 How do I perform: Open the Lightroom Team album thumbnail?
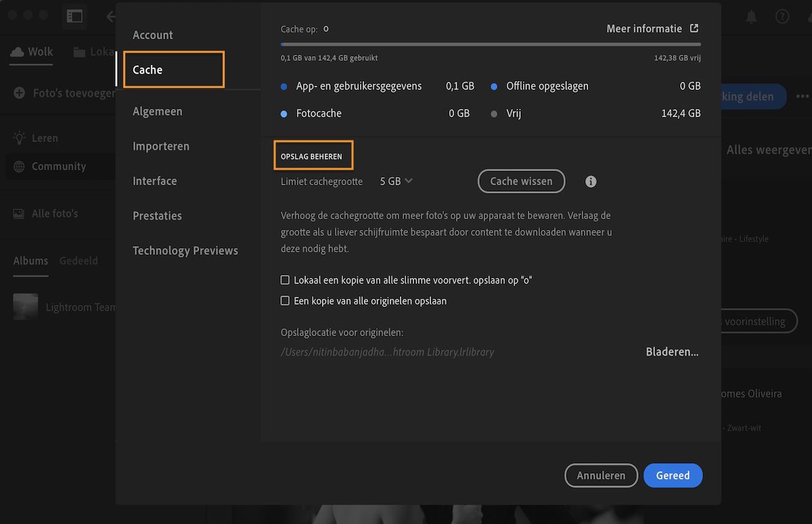[25, 306]
